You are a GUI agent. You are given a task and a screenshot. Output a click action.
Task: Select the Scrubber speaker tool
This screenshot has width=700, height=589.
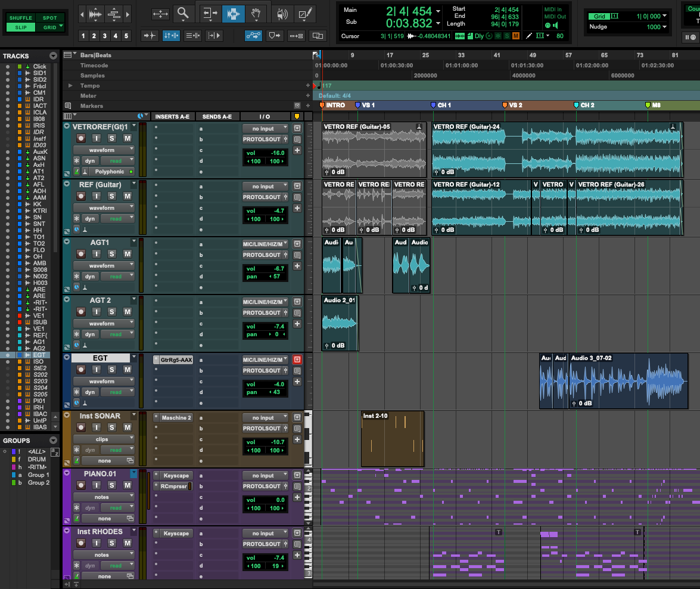282,13
